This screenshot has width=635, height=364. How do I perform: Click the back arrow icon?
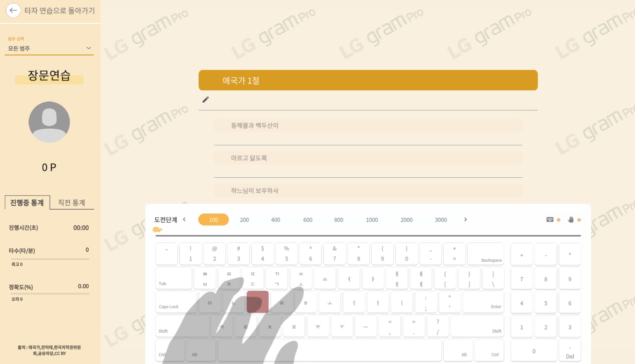13,10
